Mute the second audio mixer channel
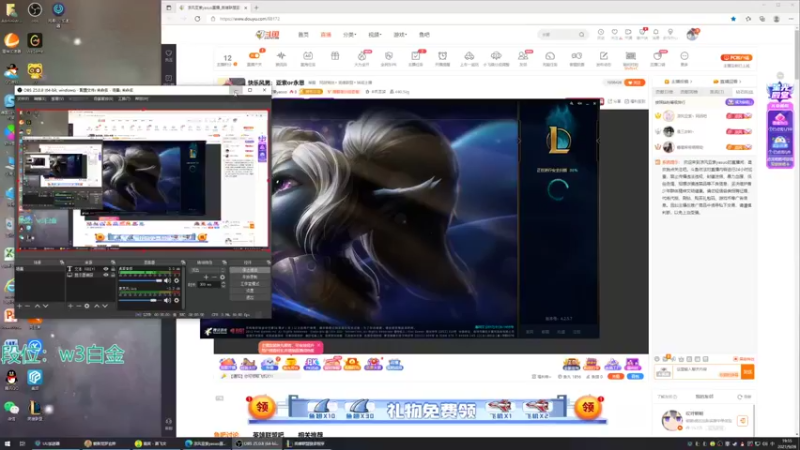 click(167, 301)
